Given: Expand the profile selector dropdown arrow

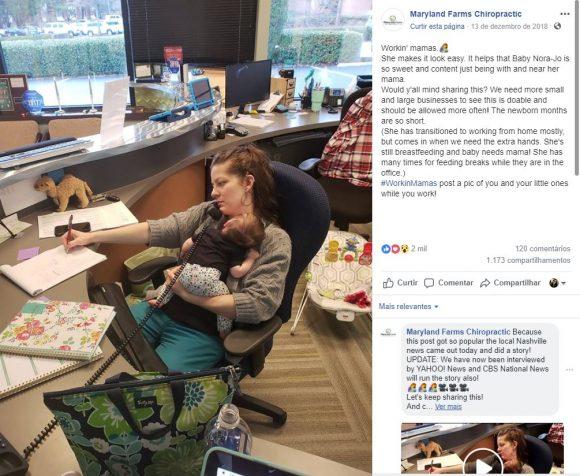Looking at the screenshot, I should point(563,283).
